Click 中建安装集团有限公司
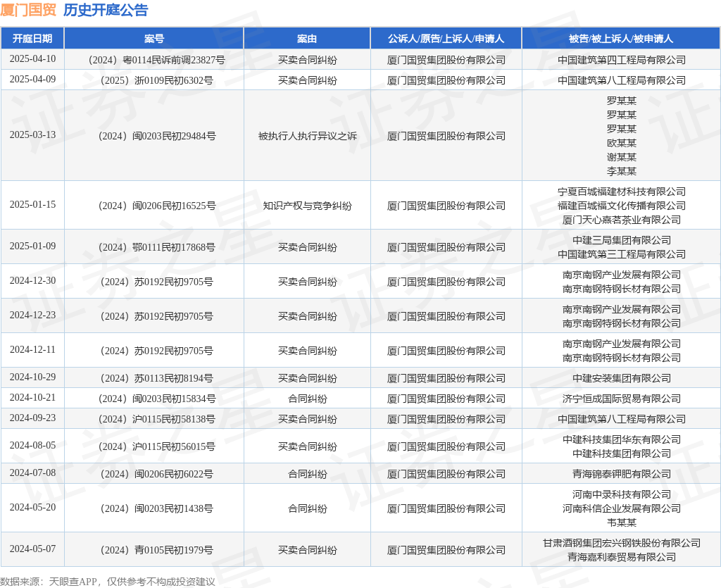The width and height of the screenshot is (721, 588). coord(622,378)
